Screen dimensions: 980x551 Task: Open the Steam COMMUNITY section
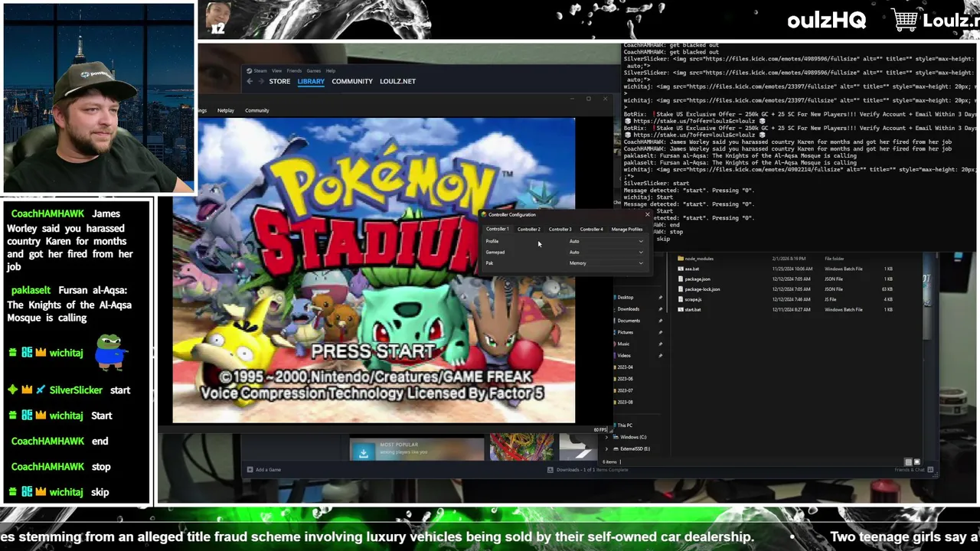click(x=352, y=81)
